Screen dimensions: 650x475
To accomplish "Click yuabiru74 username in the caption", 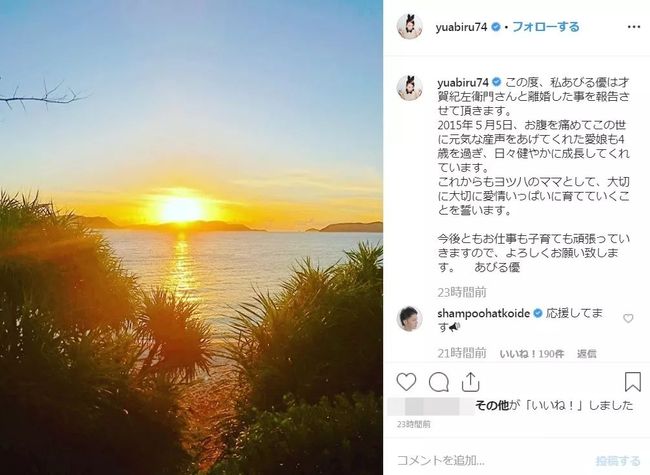I will (x=463, y=82).
